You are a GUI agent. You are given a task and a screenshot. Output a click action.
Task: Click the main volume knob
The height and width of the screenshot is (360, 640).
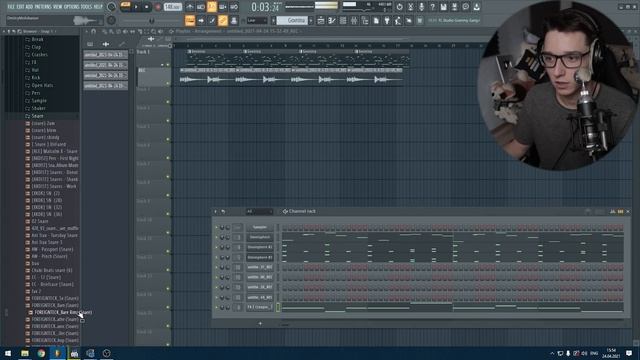coord(111,7)
